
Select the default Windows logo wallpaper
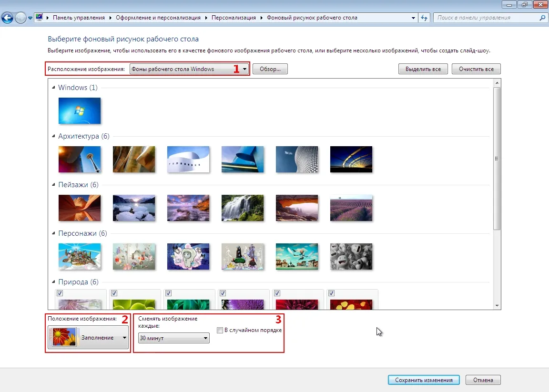(x=80, y=111)
